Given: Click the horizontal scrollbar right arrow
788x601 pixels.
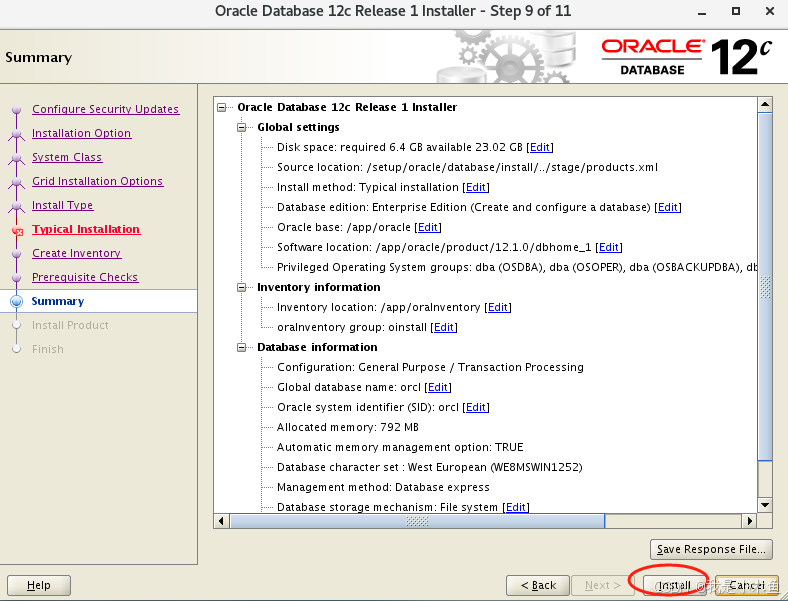Looking at the screenshot, I should coord(749,521).
